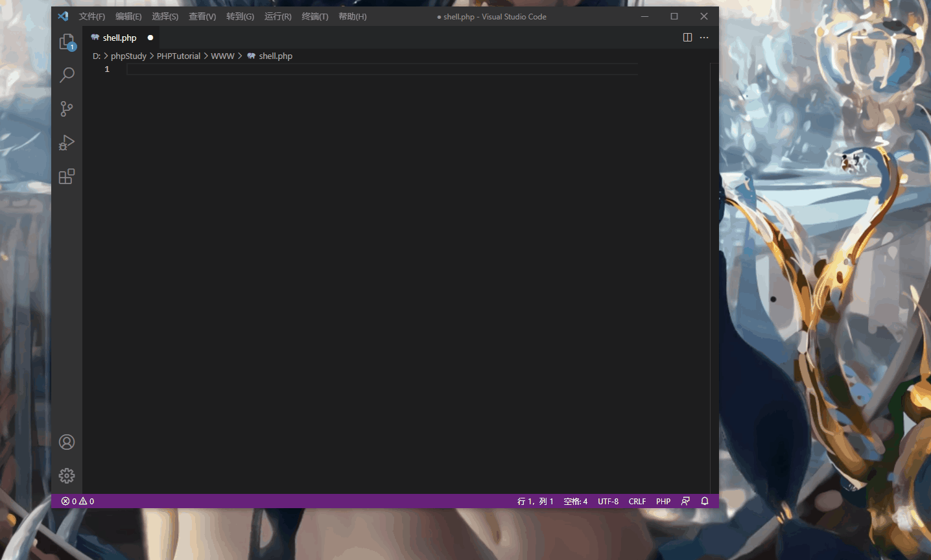Screen dimensions: 931x560
Task: Expand the shell.php breadcrumb
Action: [270, 56]
